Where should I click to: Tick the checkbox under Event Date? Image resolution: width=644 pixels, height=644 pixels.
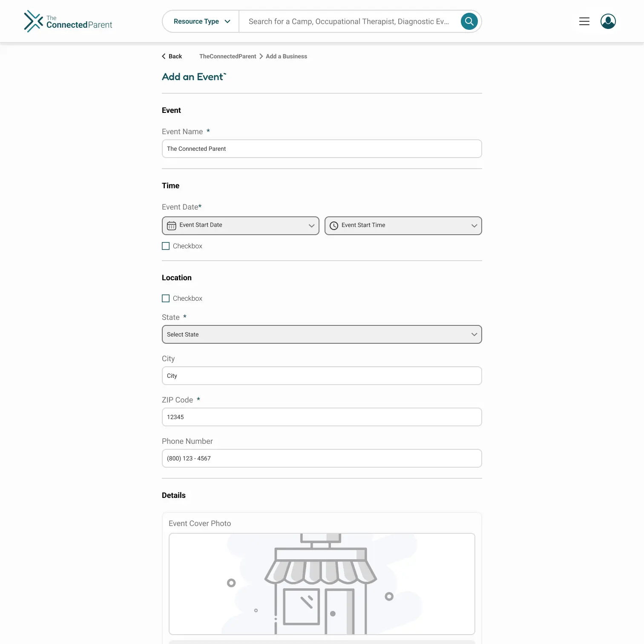[x=166, y=246]
